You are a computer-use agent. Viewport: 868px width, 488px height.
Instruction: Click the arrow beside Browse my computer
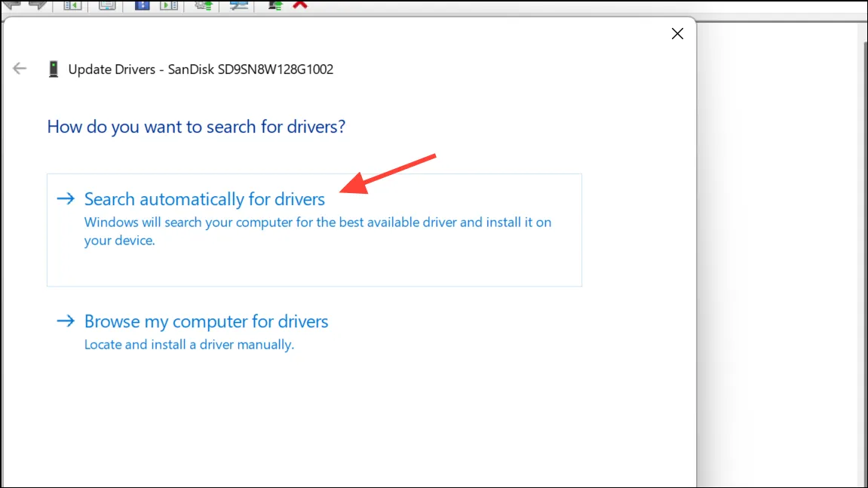66,321
